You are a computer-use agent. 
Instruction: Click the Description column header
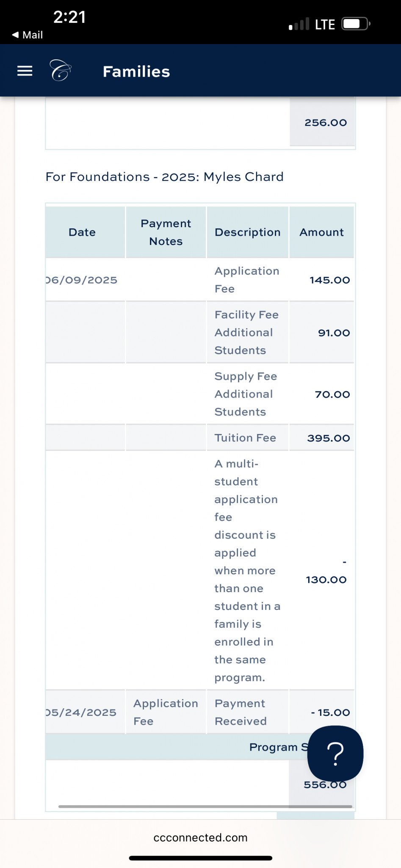[x=247, y=232]
